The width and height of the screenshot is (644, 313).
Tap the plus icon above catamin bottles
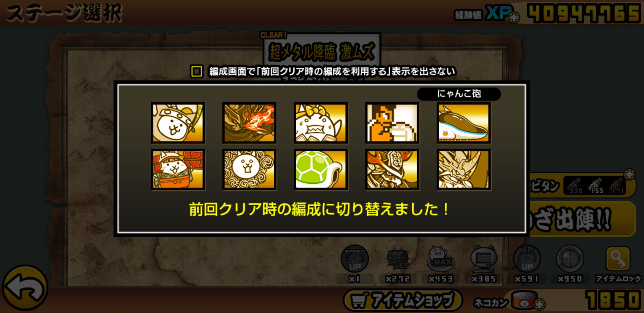[629, 175]
